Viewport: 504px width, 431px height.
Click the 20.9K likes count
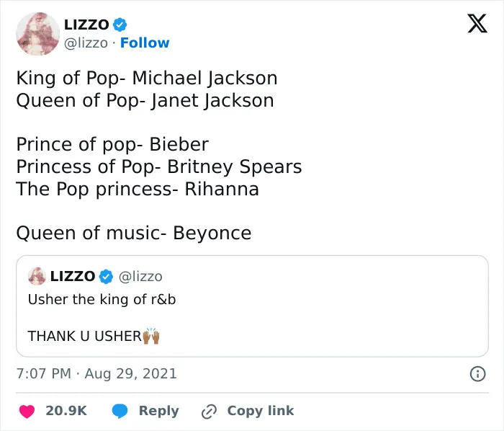pyautogui.click(x=66, y=411)
